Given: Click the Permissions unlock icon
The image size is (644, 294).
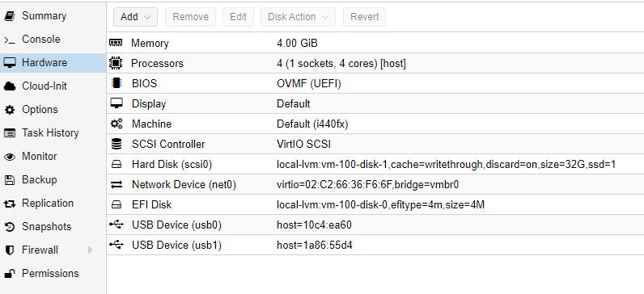Looking at the screenshot, I should coord(10,274).
